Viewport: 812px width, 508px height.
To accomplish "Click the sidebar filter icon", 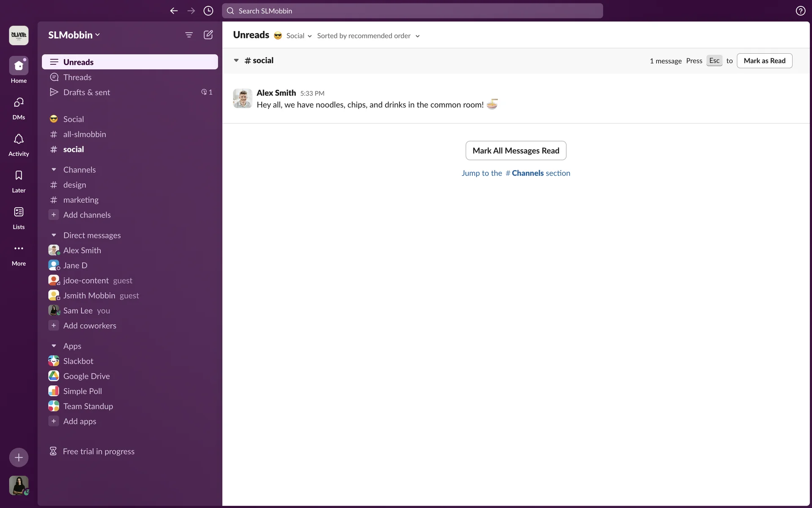I will [189, 35].
